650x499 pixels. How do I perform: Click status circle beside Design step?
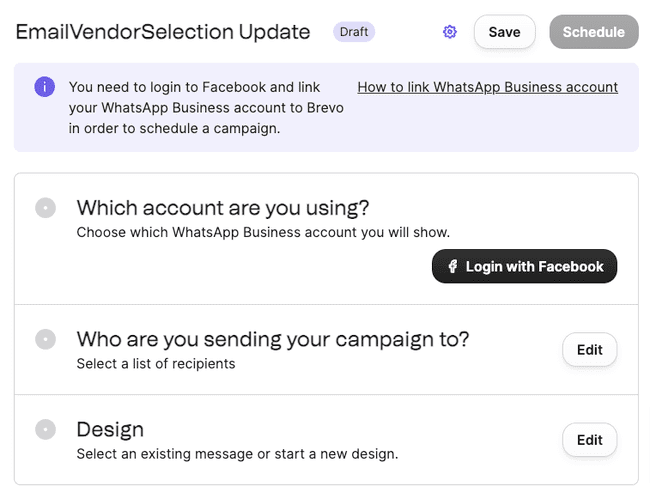click(x=45, y=429)
